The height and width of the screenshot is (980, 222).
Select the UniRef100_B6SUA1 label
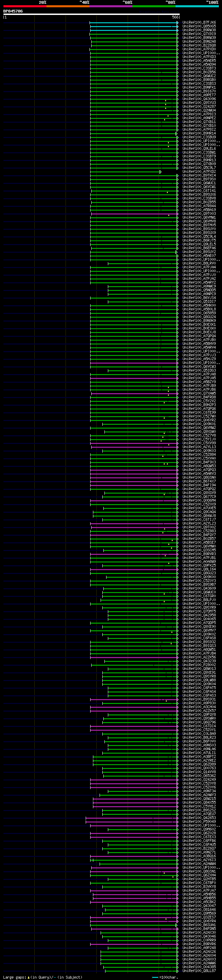(x=199, y=925)
